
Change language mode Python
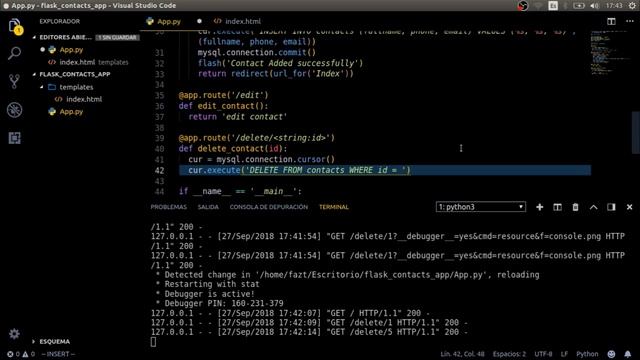587,354
